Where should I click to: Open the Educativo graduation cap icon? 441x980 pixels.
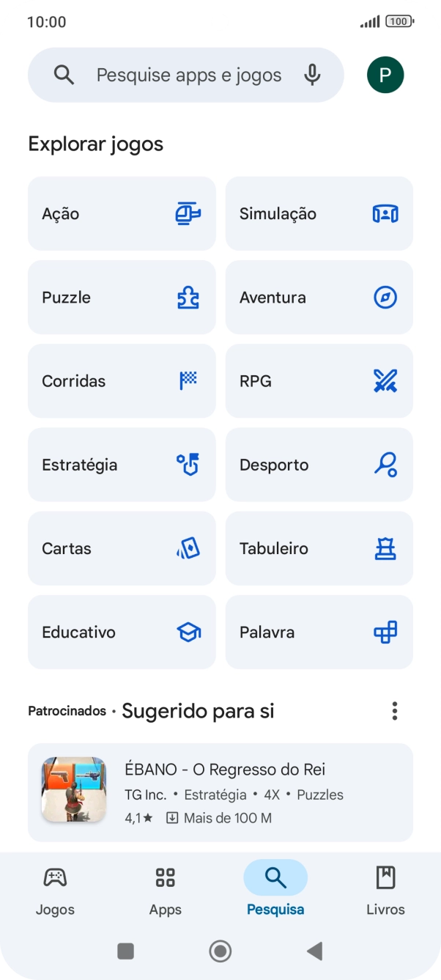click(188, 632)
